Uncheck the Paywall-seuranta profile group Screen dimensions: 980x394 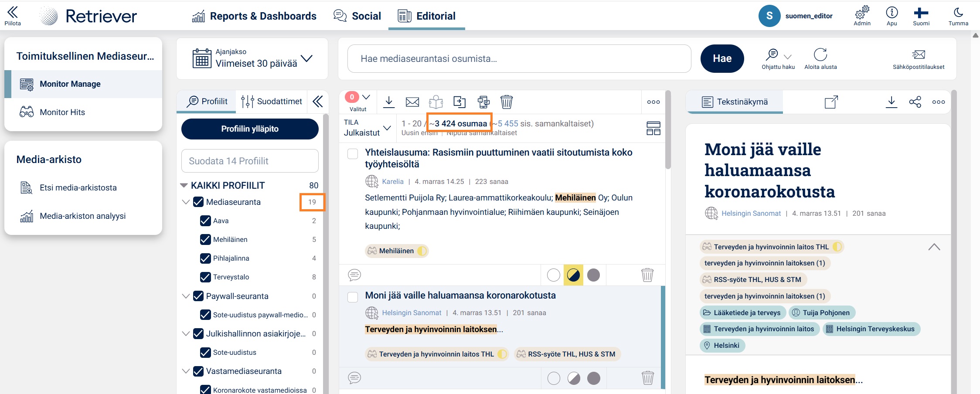coord(198,296)
